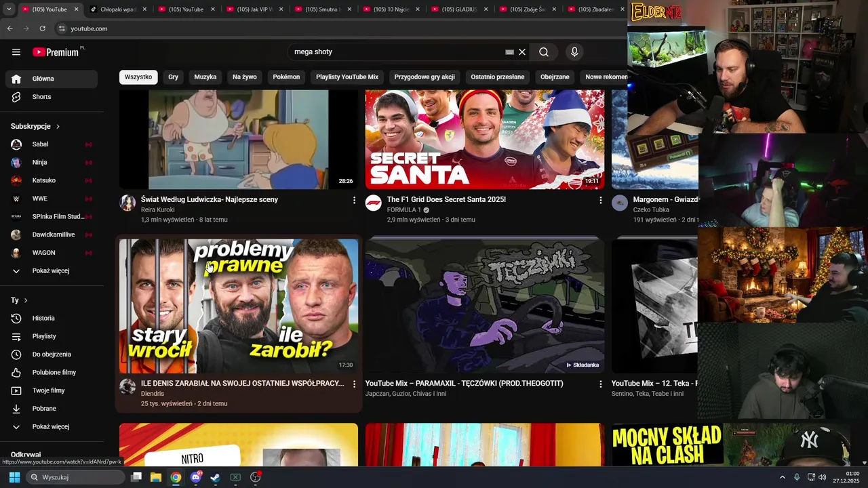Open Pobrane downloads in sidebar
Image resolution: width=868 pixels, height=488 pixels.
(x=52, y=409)
